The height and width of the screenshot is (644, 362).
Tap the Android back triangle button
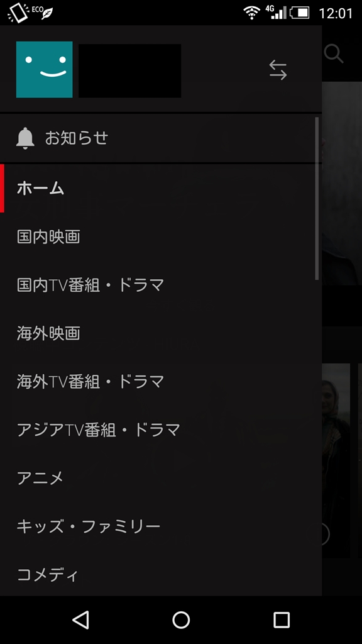80,619
